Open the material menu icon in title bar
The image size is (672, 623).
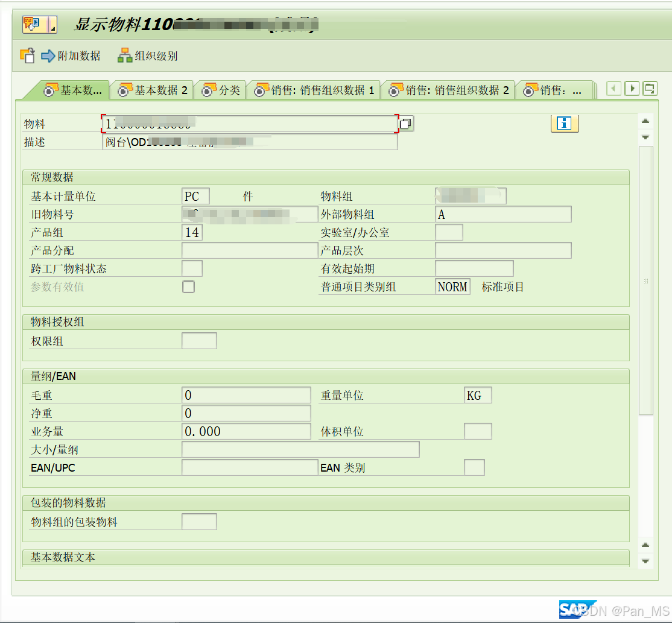click(x=39, y=24)
